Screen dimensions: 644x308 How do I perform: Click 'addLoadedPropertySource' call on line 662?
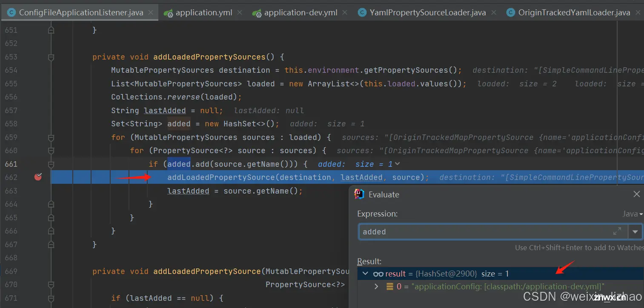(221, 177)
